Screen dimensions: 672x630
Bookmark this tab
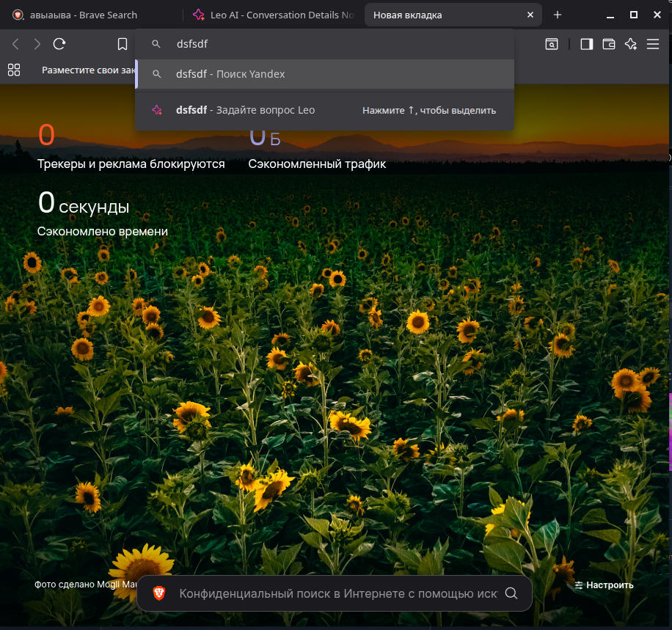coord(123,44)
